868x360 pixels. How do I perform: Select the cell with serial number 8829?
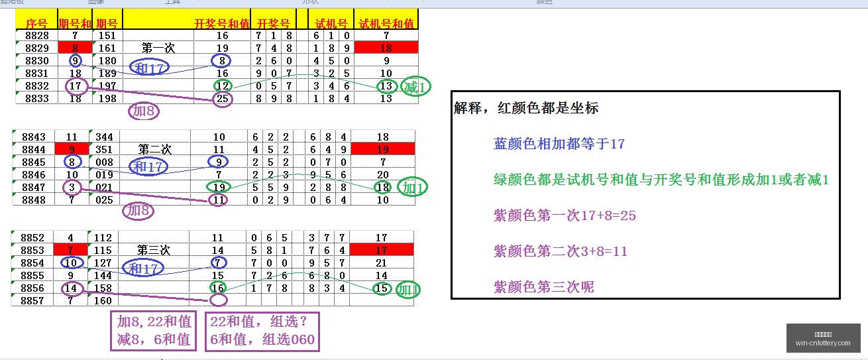pos(36,48)
